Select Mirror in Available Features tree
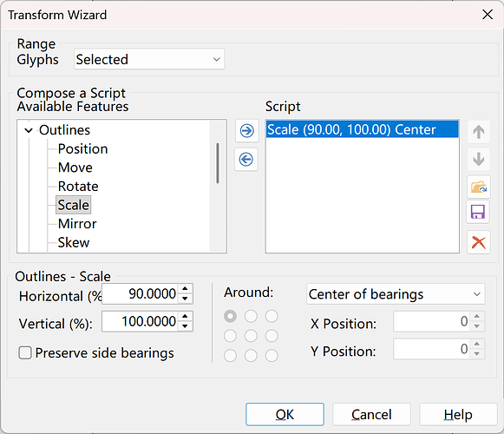The width and height of the screenshot is (504, 434). (77, 224)
